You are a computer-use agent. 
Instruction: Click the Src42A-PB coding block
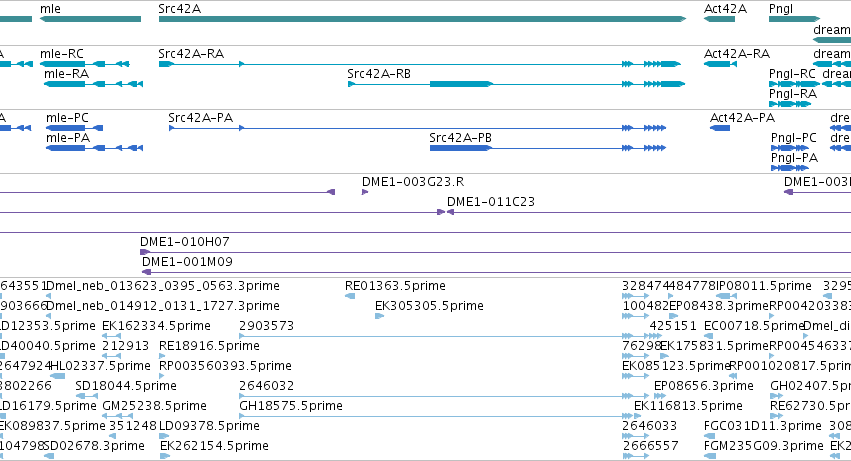pyautogui.click(x=460, y=148)
